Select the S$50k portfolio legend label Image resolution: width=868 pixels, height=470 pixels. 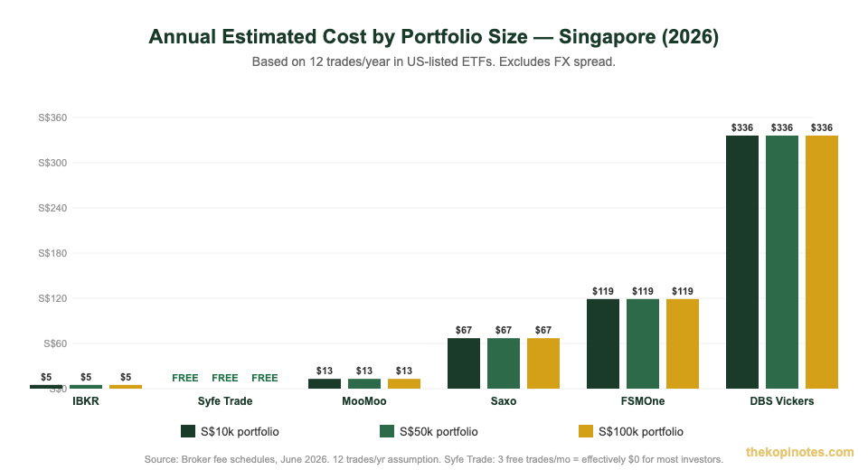[x=439, y=432]
